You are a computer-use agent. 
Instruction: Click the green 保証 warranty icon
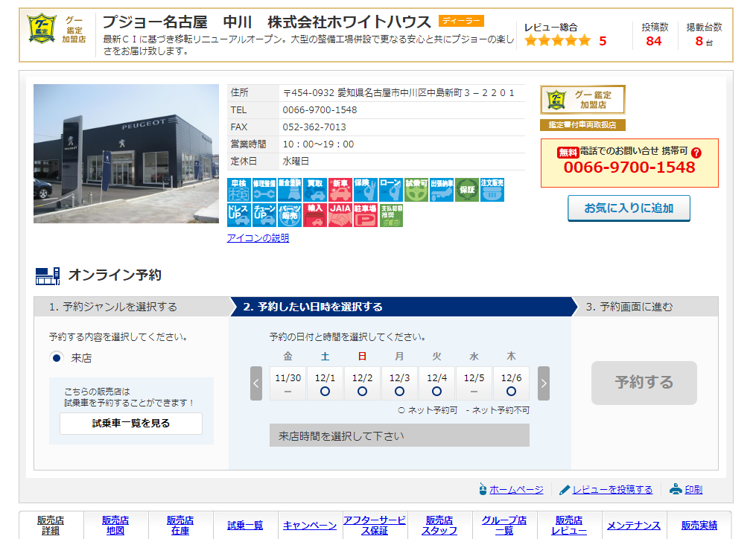click(x=467, y=190)
